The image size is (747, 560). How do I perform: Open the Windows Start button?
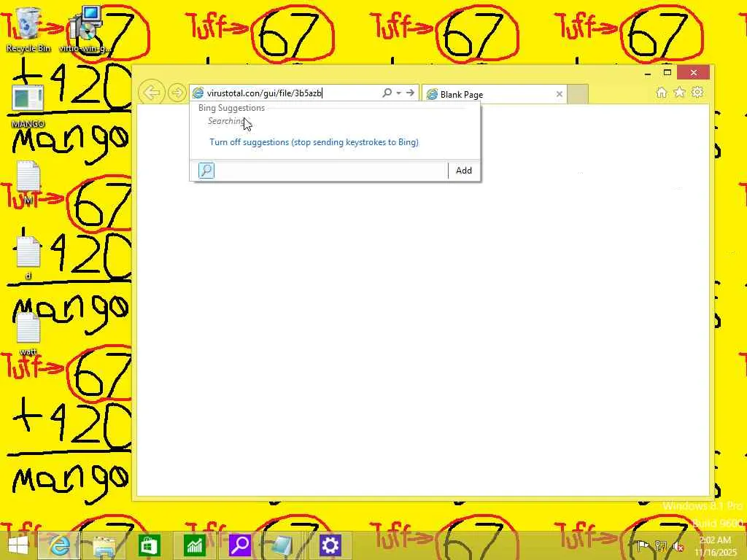18,545
